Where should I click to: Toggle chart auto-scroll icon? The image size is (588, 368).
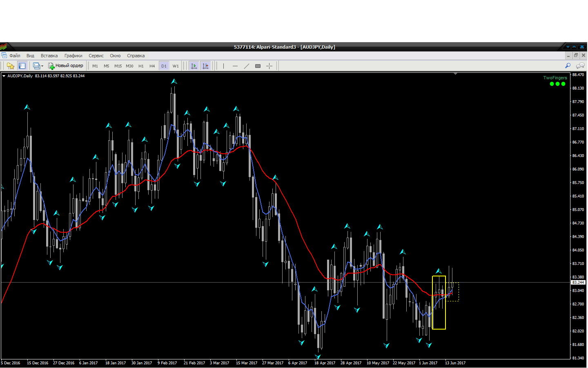click(x=194, y=66)
